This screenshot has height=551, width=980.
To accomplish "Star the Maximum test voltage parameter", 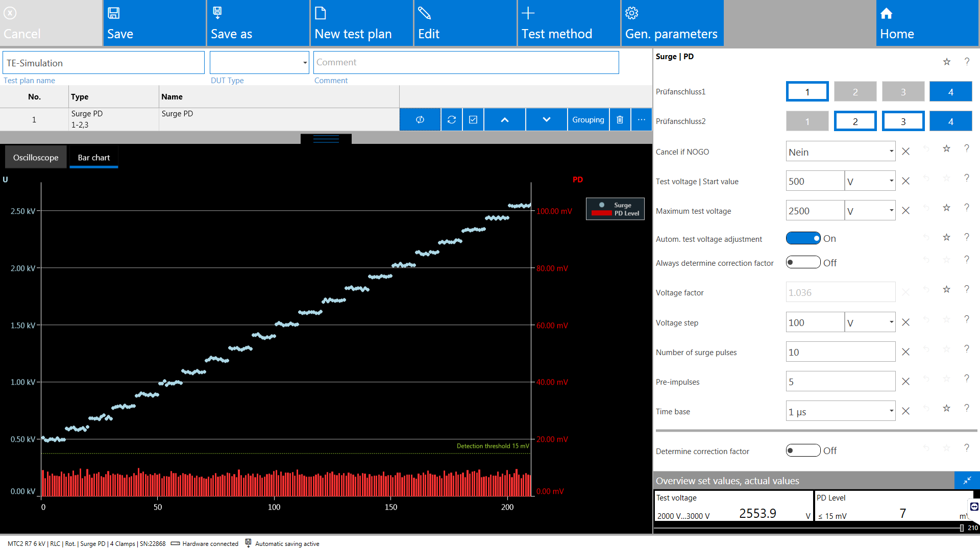I will [x=946, y=208].
